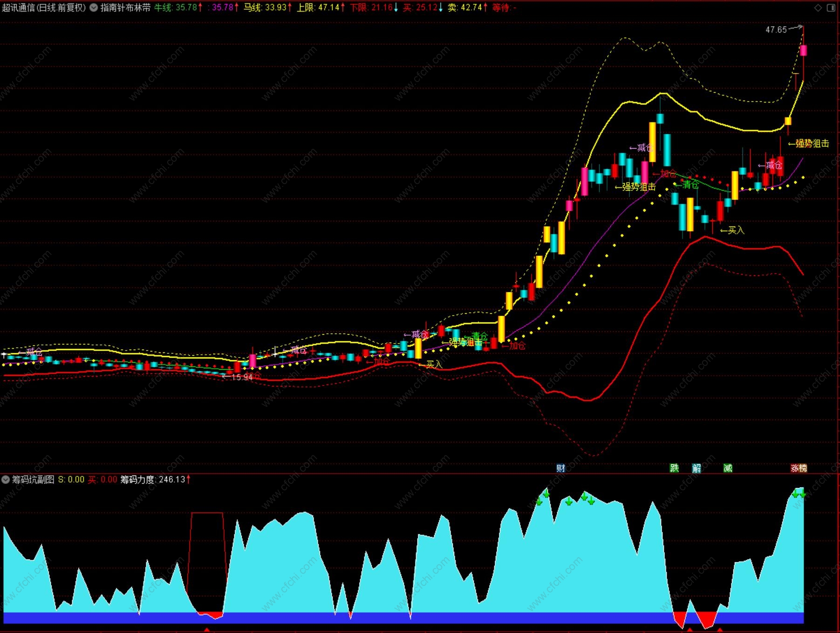Click the 15.94 low price label
Image resolution: width=840 pixels, height=633 pixels.
[242, 377]
